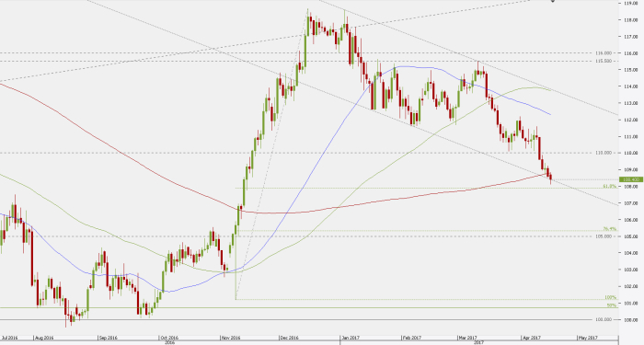
Task: Click the December 2016 candlestick peak
Action: 307,11
